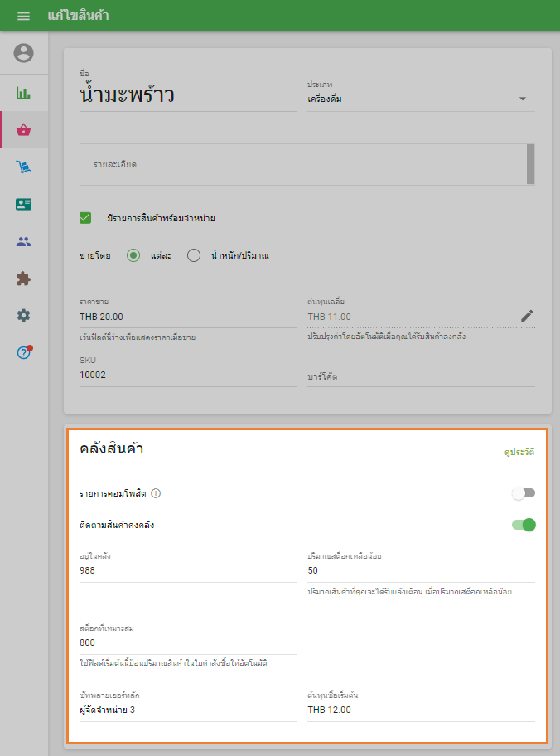Click info icon next to รายการคอมโพสิต
Screen dimensions: 560x756
(156, 493)
